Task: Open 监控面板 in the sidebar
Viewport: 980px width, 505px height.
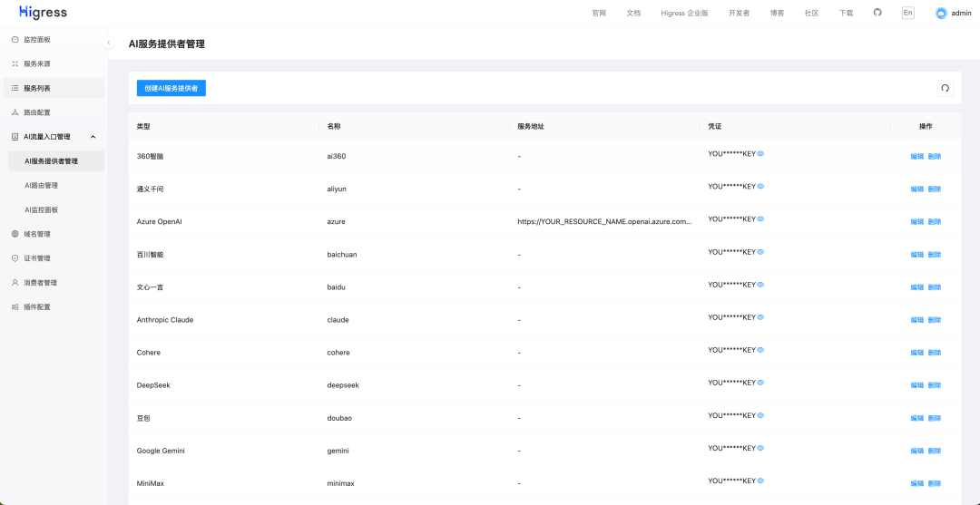Action: point(54,39)
